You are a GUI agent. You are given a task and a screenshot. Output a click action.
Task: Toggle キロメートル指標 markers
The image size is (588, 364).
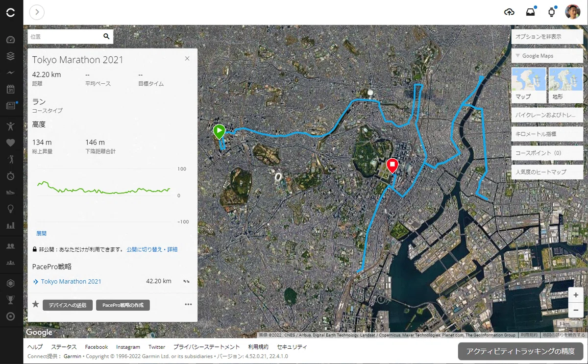[547, 134]
